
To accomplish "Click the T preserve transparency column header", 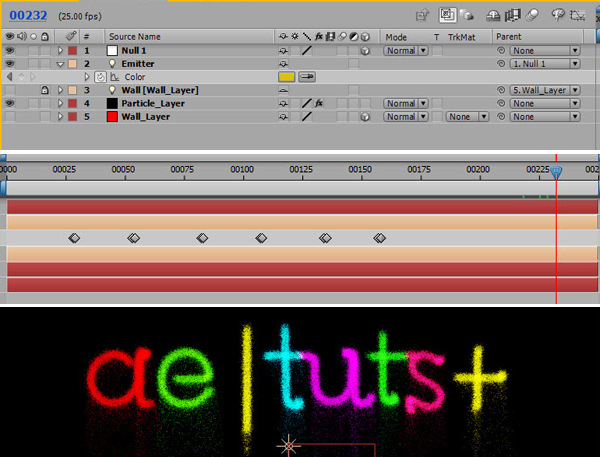I will pyautogui.click(x=436, y=37).
